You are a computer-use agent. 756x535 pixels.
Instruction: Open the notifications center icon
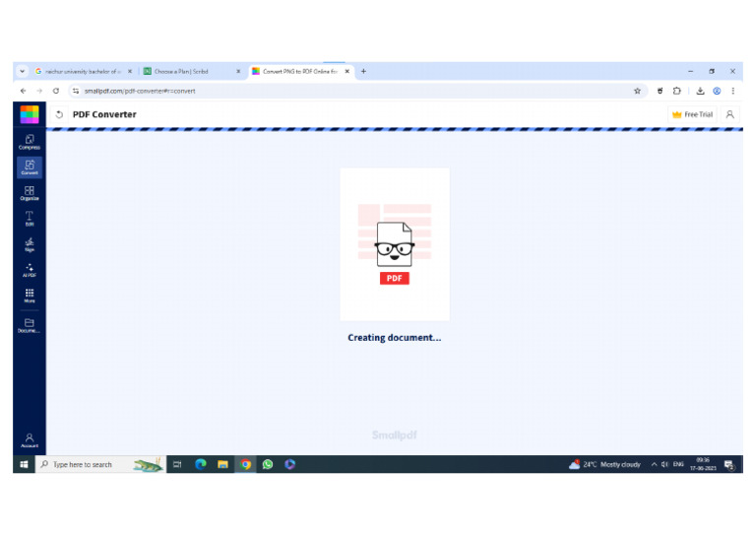[x=729, y=465]
